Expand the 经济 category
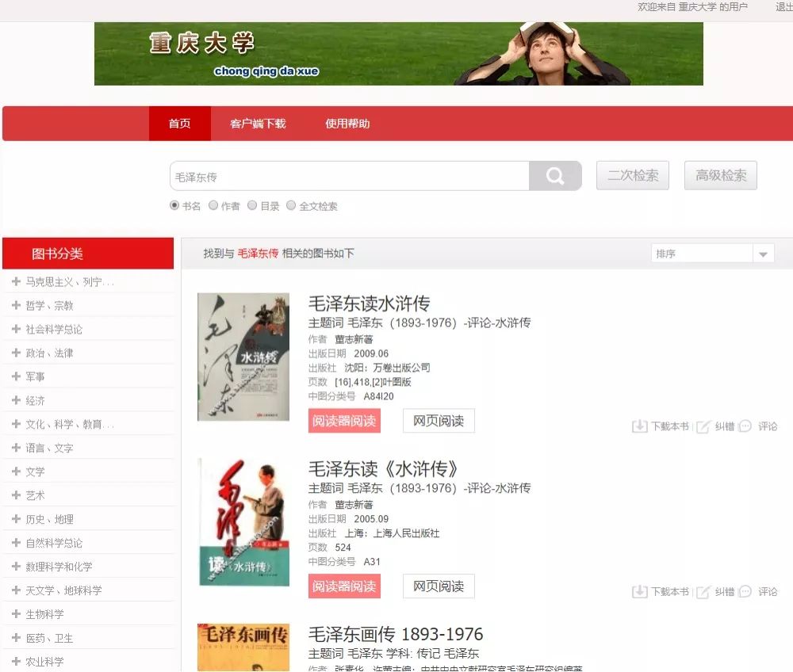 [16, 400]
